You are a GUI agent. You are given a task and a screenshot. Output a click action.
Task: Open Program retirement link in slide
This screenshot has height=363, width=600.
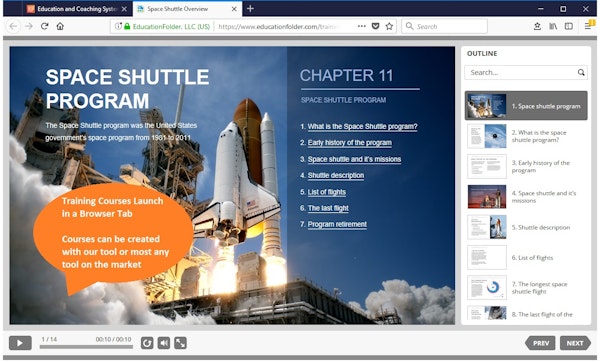coord(337,224)
